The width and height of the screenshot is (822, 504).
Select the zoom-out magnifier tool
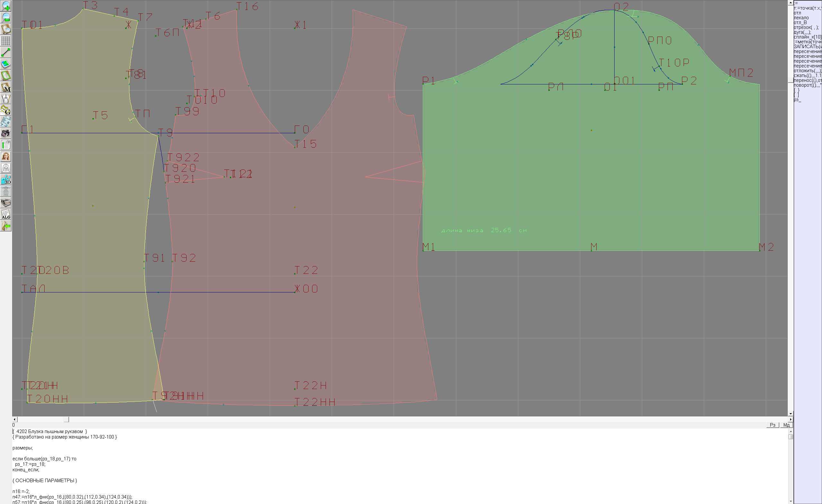(x=6, y=18)
